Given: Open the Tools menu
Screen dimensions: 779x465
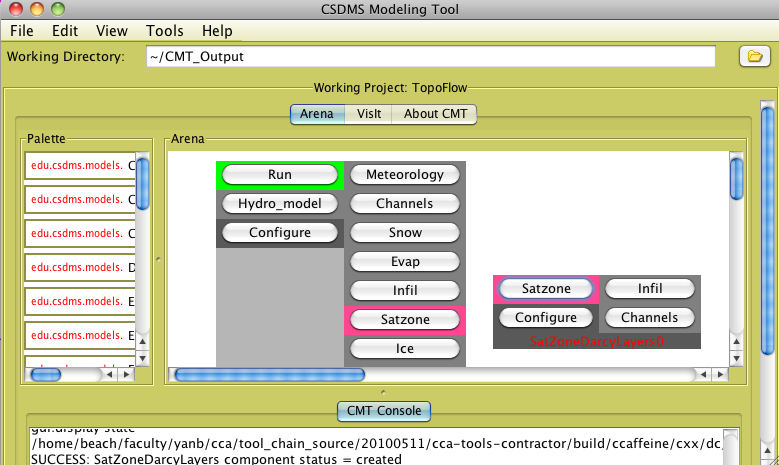Looking at the screenshot, I should (x=164, y=31).
